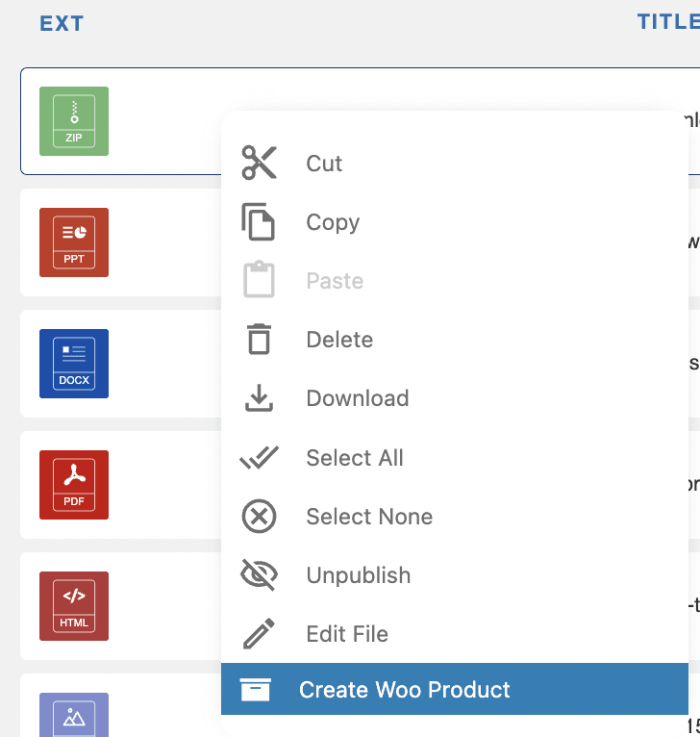This screenshot has width=700, height=737.
Task: Click the Select All double-check icon
Action: (x=258, y=458)
